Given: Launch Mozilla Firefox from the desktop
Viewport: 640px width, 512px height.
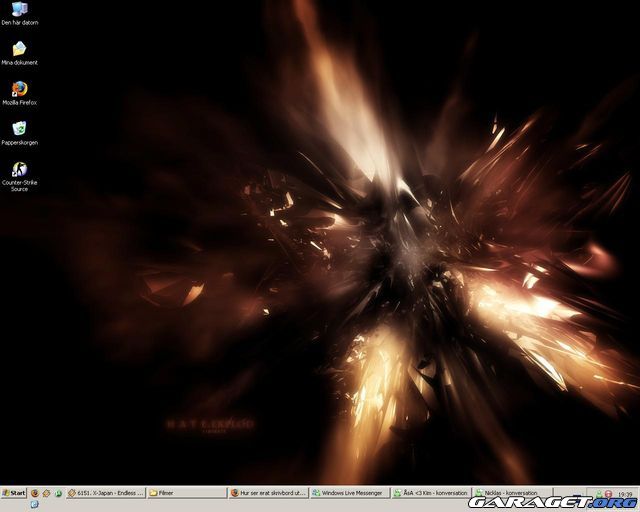Looking at the screenshot, I should (x=19, y=89).
